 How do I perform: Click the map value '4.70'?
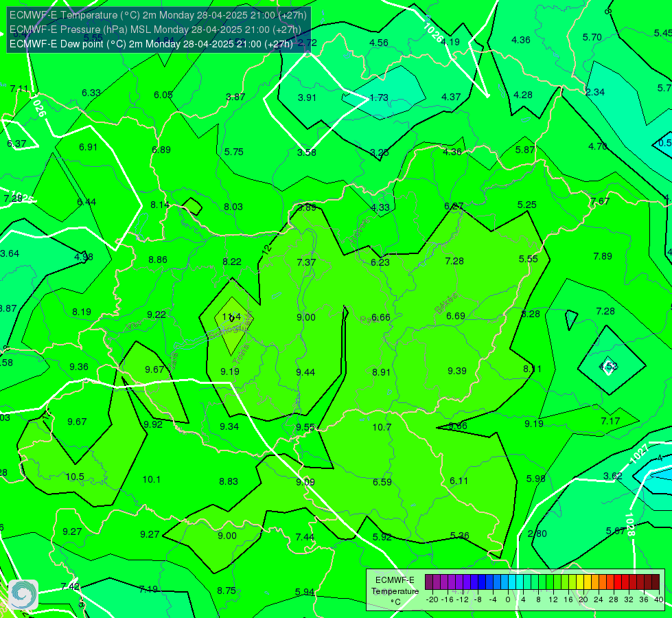tap(597, 146)
